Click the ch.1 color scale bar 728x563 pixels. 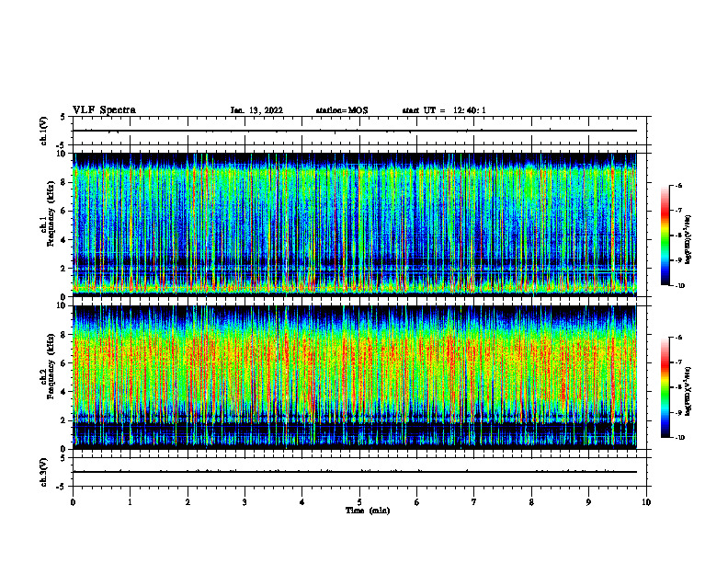tap(665, 236)
